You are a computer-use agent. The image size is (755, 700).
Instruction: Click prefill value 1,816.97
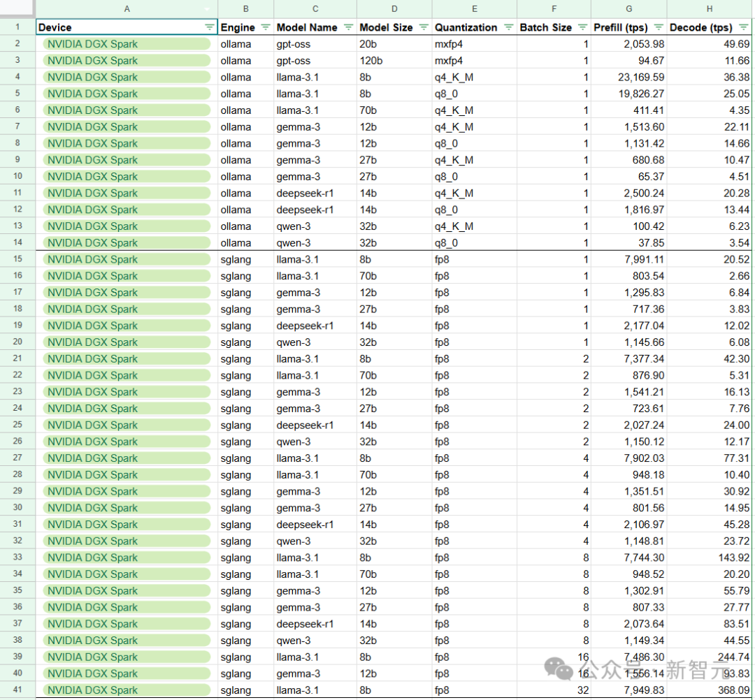(629, 210)
